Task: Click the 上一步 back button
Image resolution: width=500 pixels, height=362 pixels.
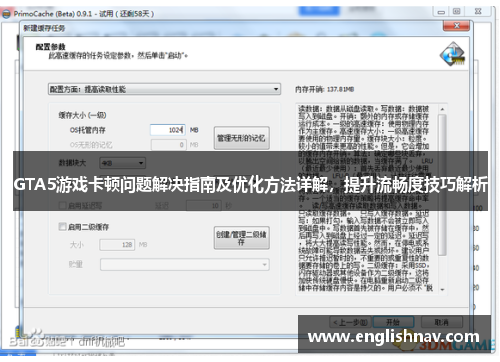Action: [350, 322]
